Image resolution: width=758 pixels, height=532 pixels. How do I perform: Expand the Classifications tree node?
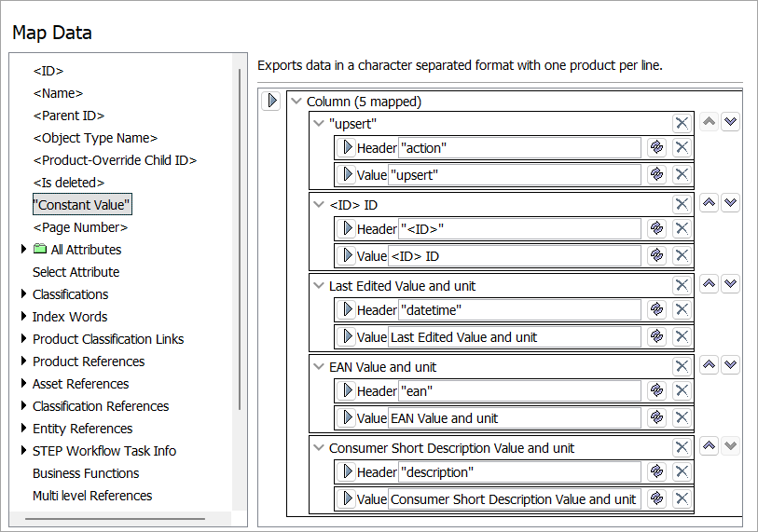pos(24,294)
